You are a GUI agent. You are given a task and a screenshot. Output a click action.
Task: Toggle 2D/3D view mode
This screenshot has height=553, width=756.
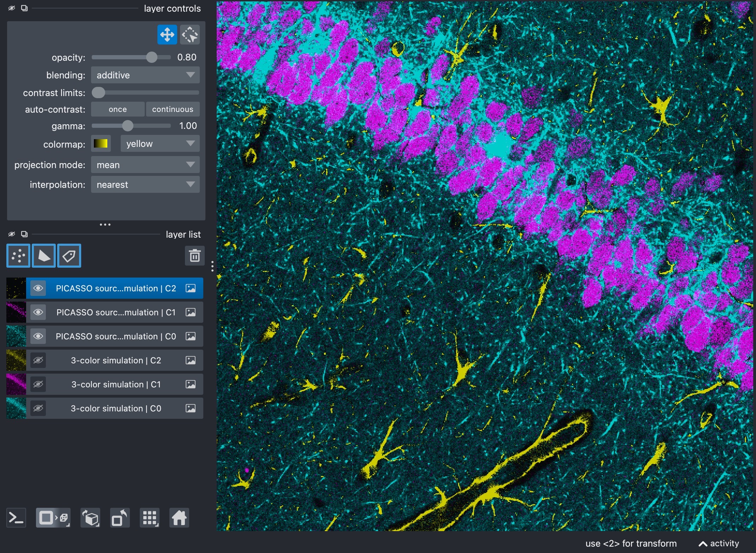(x=53, y=518)
